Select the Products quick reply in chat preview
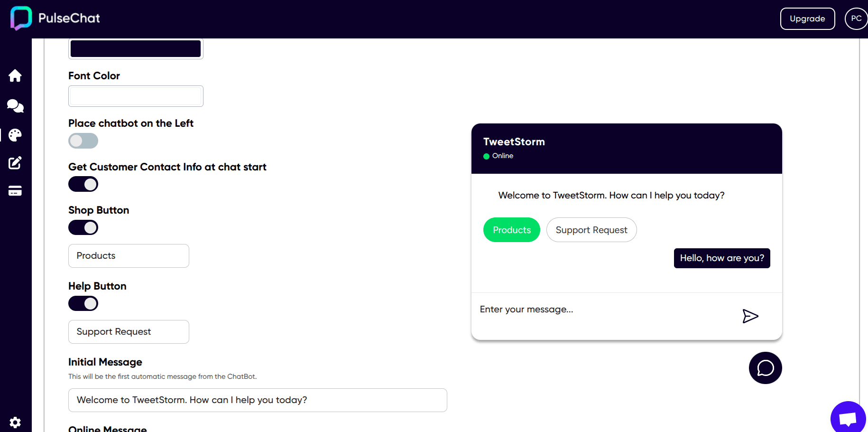The width and height of the screenshot is (868, 432). tap(511, 230)
